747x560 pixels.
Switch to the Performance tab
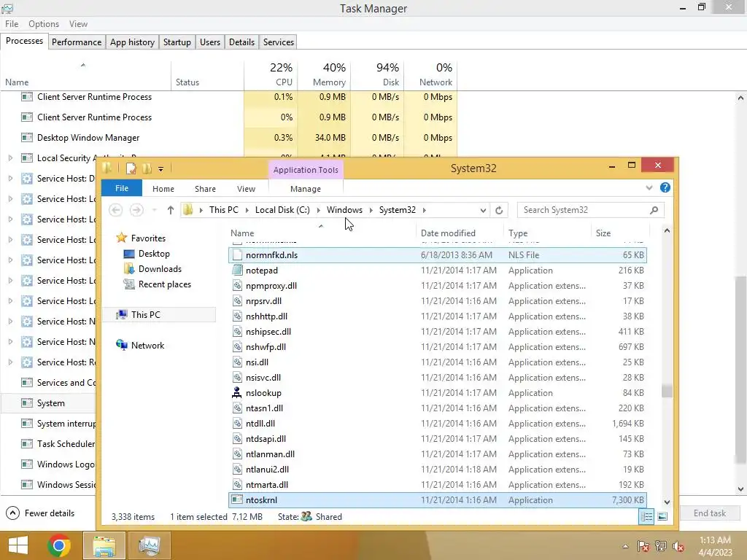click(x=76, y=42)
